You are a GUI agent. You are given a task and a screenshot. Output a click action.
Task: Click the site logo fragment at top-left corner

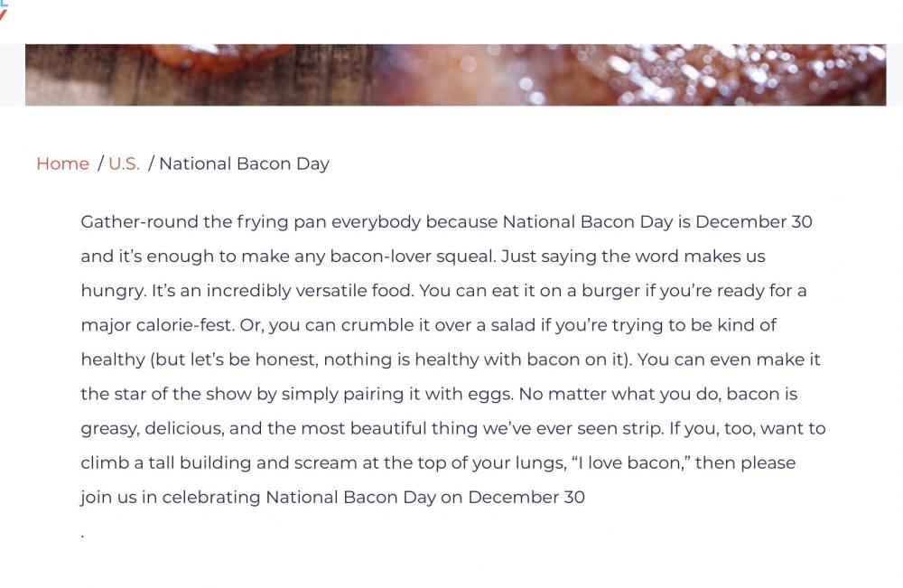[4, 10]
